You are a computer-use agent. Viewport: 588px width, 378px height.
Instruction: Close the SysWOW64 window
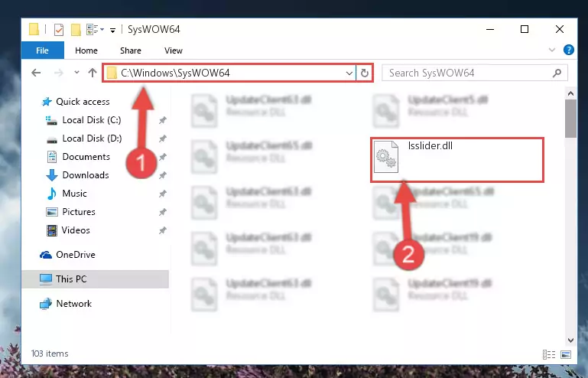(560, 29)
